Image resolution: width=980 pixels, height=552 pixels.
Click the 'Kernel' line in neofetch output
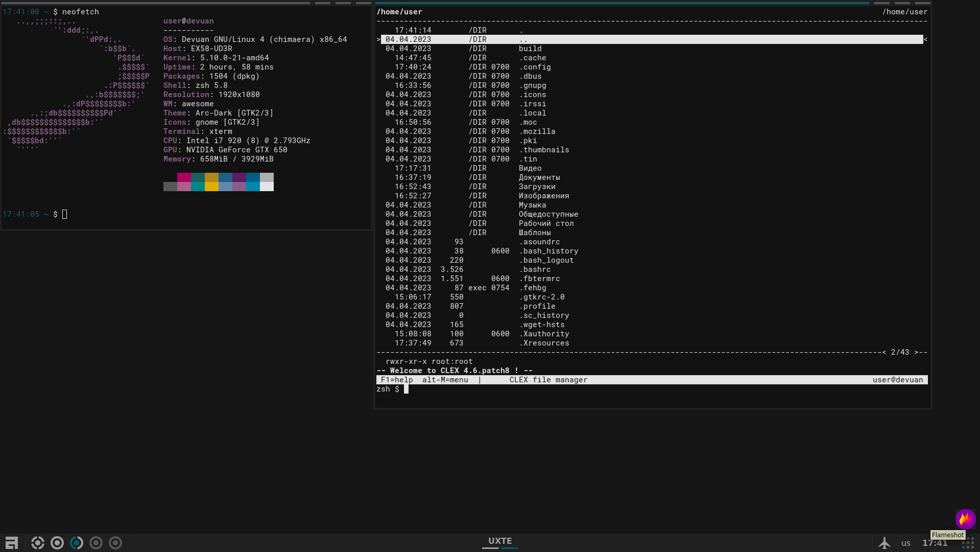(216, 58)
